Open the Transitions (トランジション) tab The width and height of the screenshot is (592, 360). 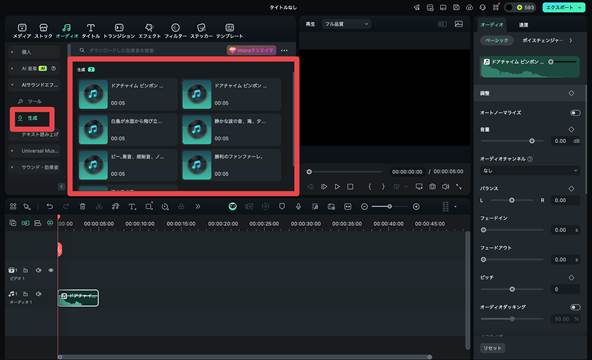pos(119,31)
